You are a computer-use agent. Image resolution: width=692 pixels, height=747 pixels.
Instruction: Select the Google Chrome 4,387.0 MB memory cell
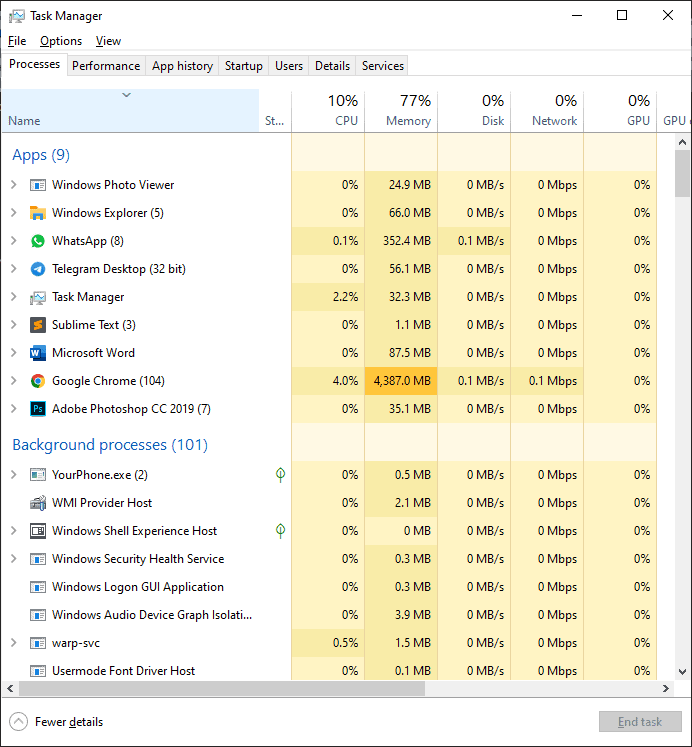(401, 381)
